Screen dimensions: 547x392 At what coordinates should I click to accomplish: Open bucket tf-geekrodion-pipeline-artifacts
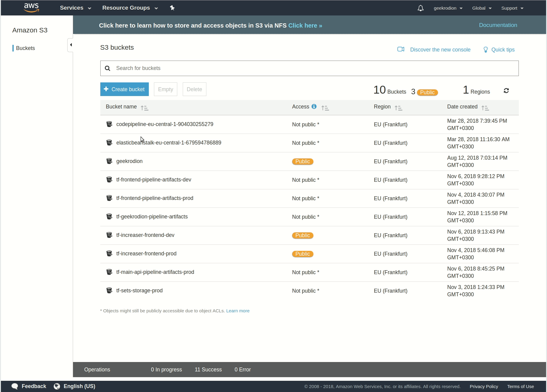[152, 217]
